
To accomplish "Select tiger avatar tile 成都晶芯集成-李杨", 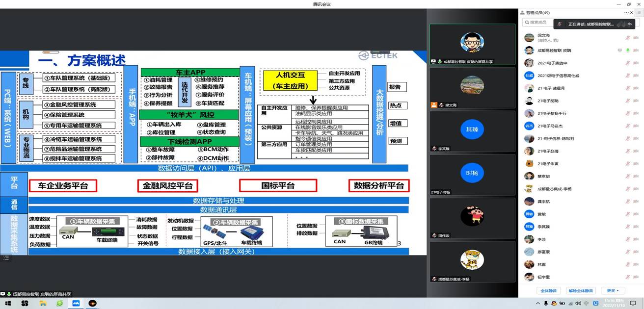I will click(472, 261).
